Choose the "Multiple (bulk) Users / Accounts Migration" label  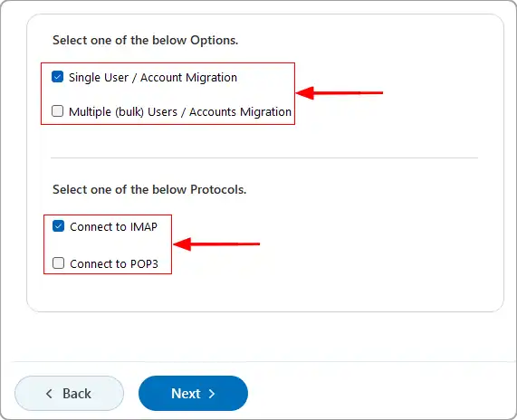[180, 111]
